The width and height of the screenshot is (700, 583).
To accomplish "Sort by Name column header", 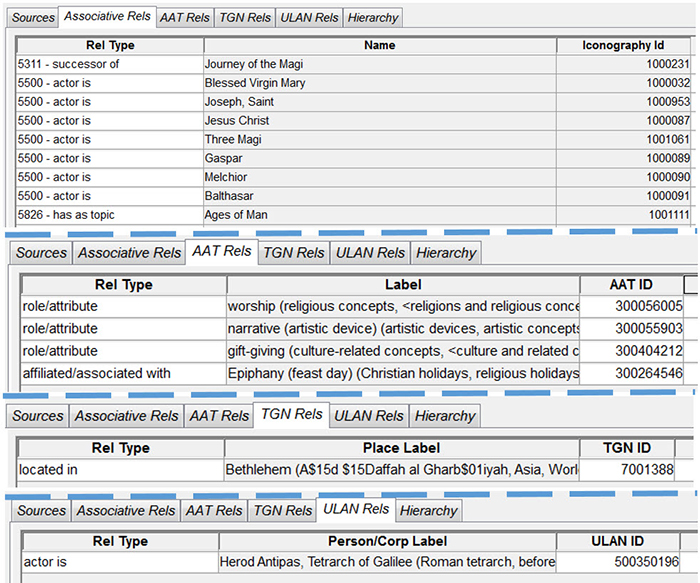I will 379,46.
